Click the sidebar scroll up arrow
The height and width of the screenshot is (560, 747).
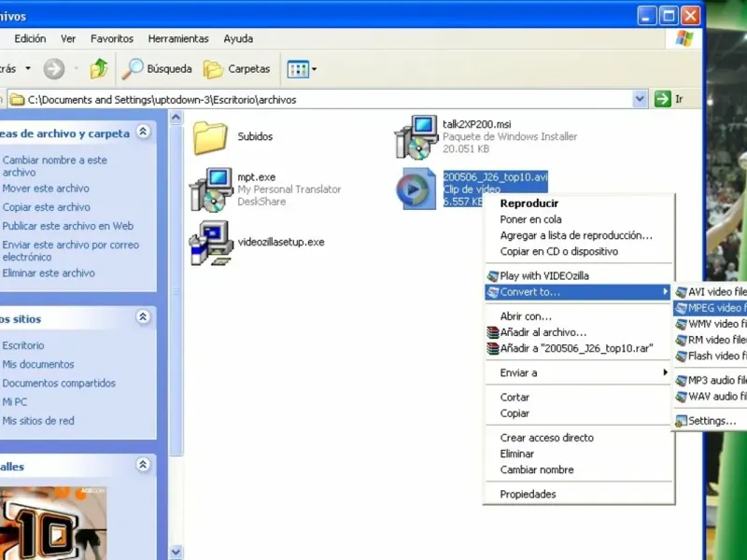click(x=176, y=118)
